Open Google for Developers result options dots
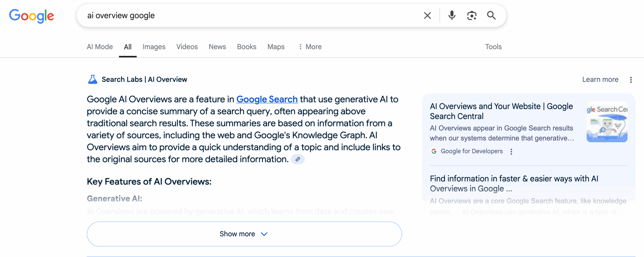644x257 pixels. click(x=511, y=152)
